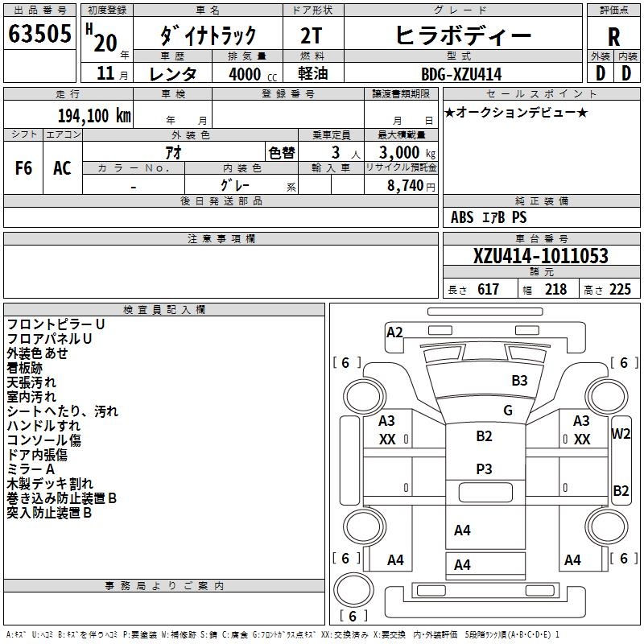This screenshot has width=644, height=644.
Task: Click the note 天張汚れ
Action: [31, 382]
